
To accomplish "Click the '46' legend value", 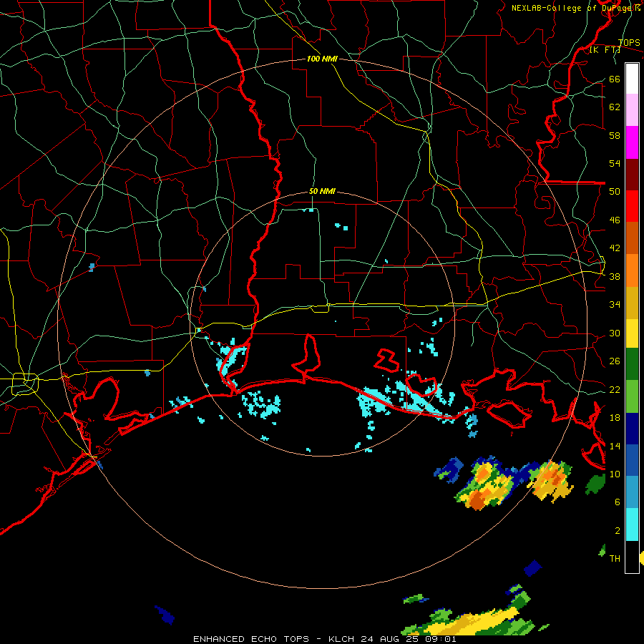I will [615, 220].
